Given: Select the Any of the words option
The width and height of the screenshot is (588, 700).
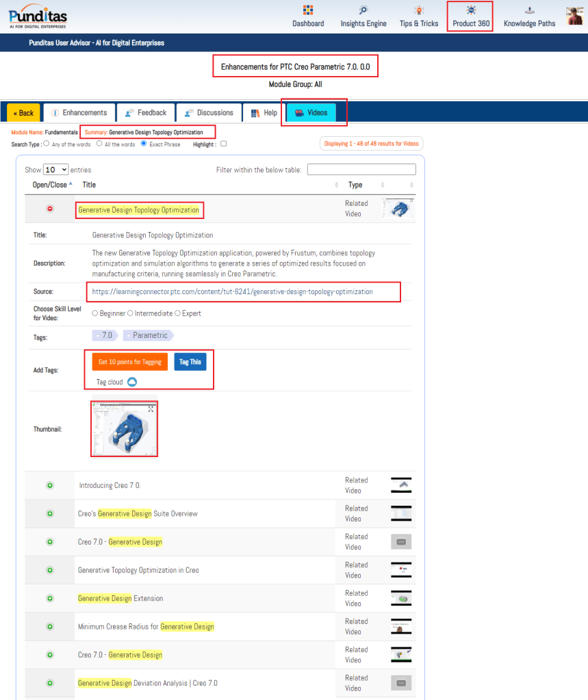Looking at the screenshot, I should click(47, 144).
